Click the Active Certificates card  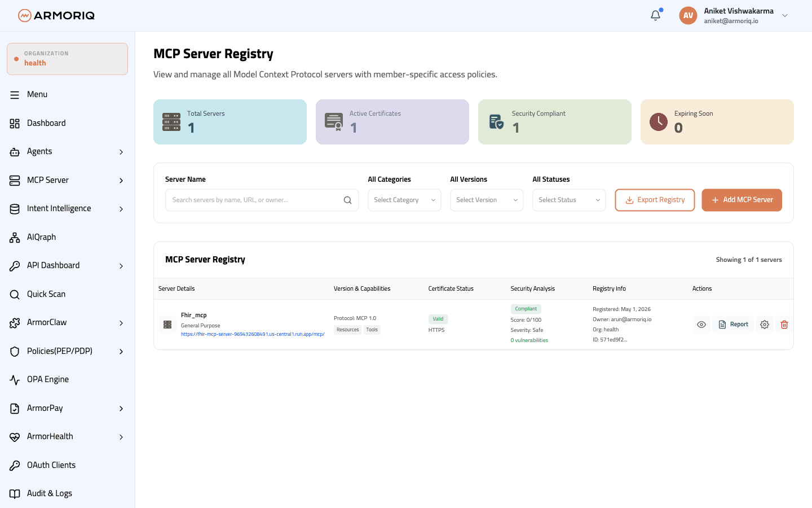coord(392,122)
